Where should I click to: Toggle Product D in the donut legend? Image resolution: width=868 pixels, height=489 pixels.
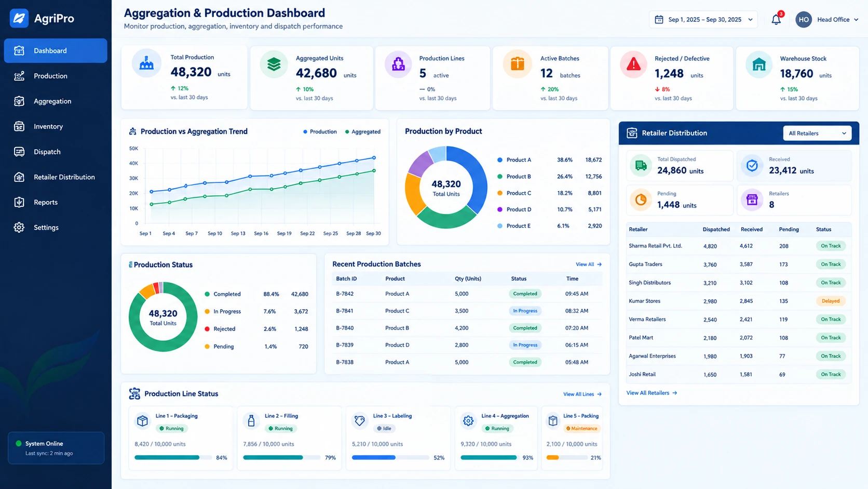click(514, 209)
